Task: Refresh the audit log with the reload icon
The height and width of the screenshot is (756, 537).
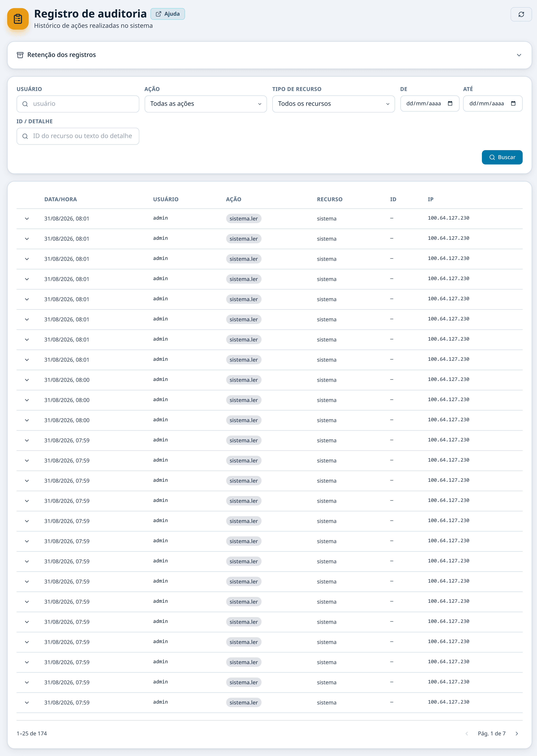Action: pyautogui.click(x=521, y=14)
